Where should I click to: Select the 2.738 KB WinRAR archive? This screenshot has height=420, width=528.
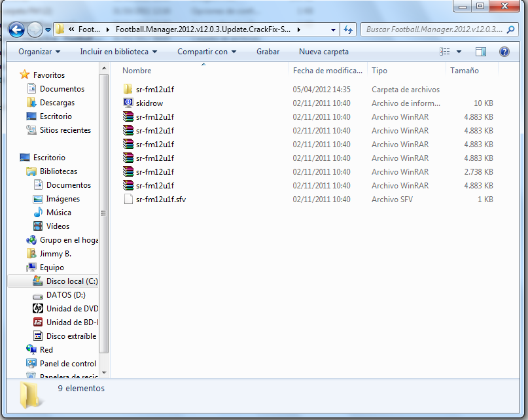click(154, 172)
